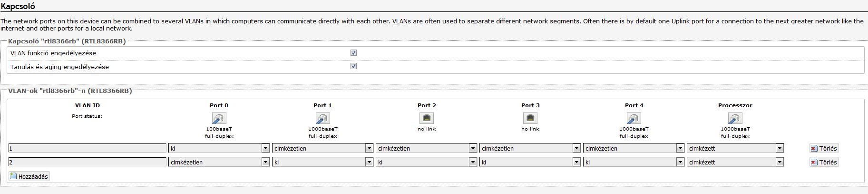Click the Processzor port status icon
The width and height of the screenshot is (868, 194).
[x=735, y=118]
